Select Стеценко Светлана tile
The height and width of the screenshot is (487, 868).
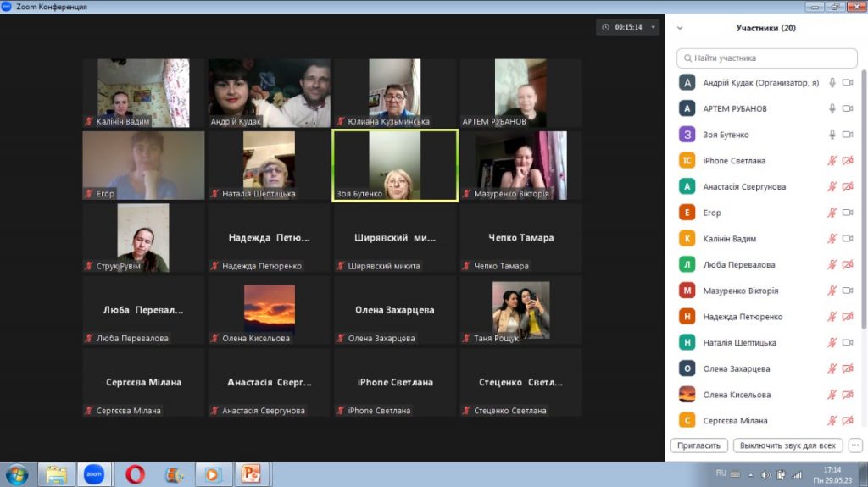521,383
